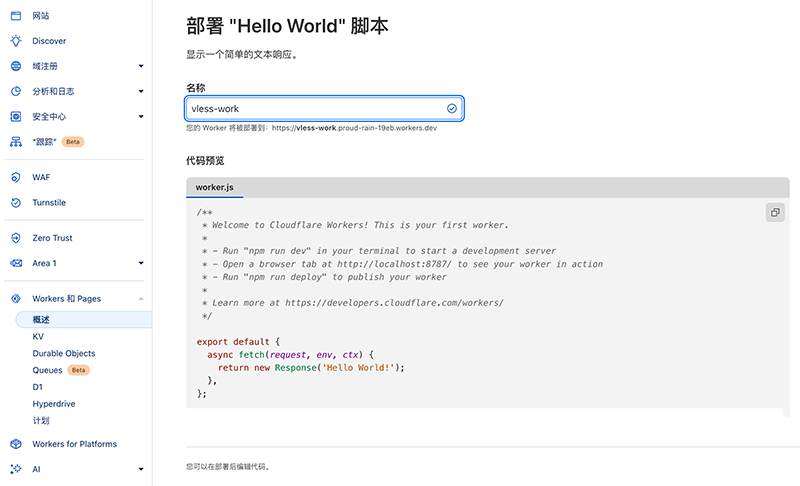Open Durable Objects in sidebar
The height and width of the screenshot is (486, 800).
[x=64, y=353]
